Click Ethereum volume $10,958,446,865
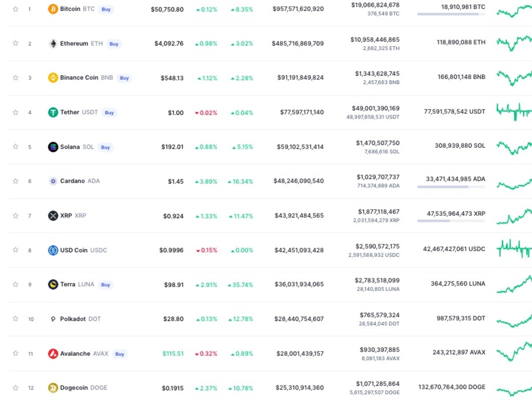Screen dimensions: 532x400 coord(375,40)
